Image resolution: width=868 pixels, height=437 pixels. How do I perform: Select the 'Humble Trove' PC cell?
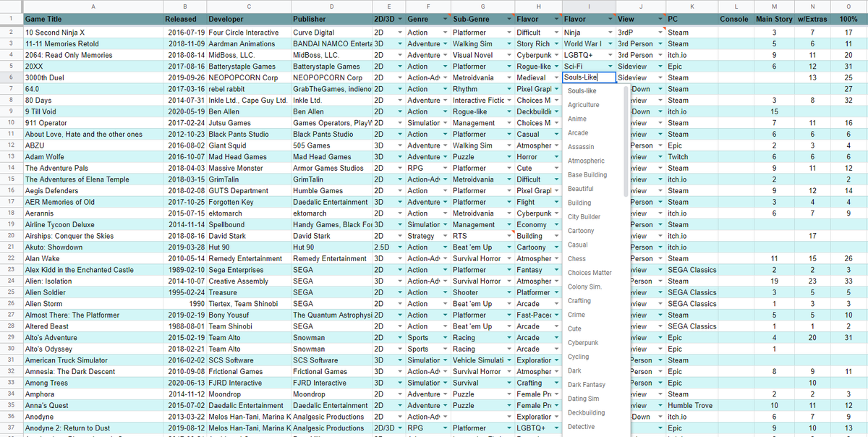[x=691, y=405]
